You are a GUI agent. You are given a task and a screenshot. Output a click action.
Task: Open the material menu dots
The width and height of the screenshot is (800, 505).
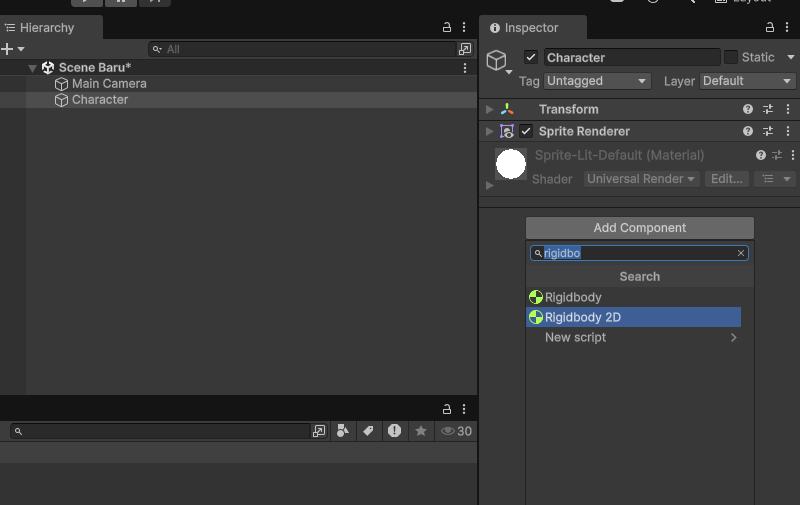[792, 155]
